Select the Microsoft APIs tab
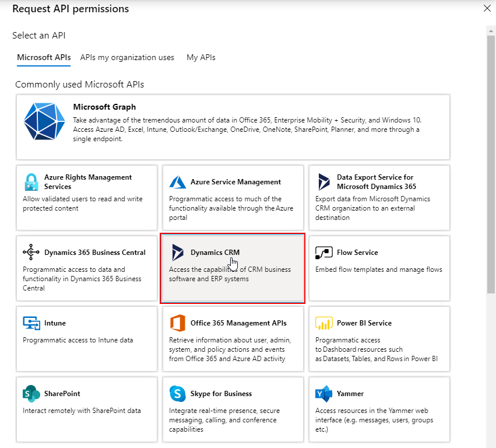 [44, 57]
